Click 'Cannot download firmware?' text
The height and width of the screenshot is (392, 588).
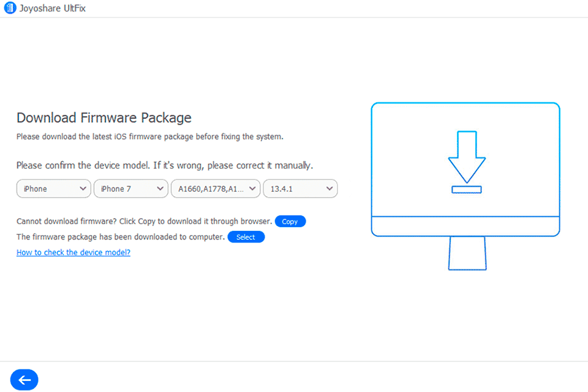point(145,221)
